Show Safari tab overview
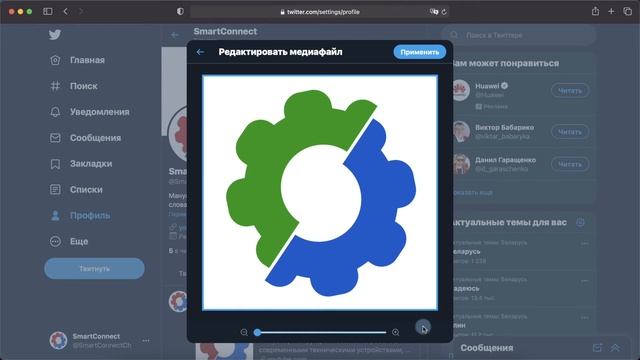The height and width of the screenshot is (360, 640). pos(627,11)
